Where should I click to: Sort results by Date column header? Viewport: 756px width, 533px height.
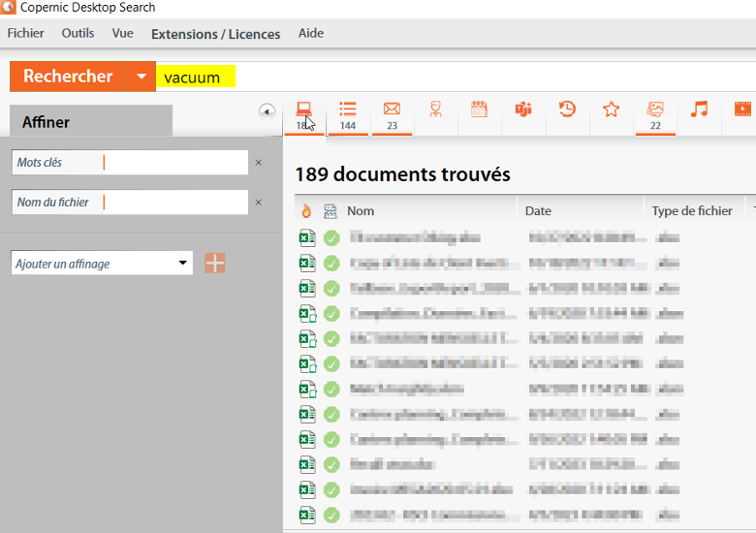(538, 211)
